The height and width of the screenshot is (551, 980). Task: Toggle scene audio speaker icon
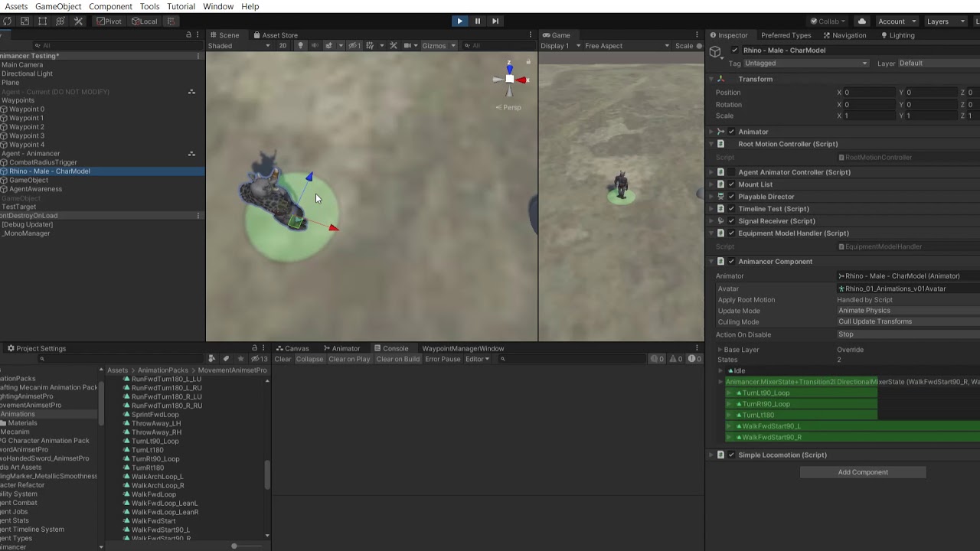314,46
